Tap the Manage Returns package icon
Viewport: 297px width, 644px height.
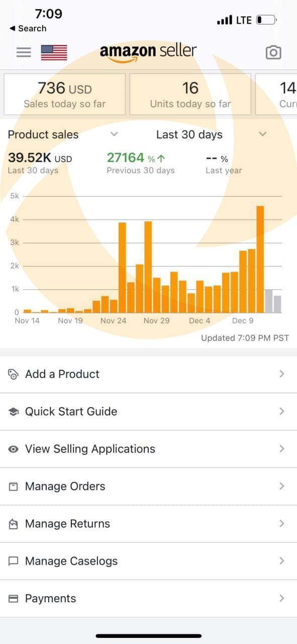[14, 524]
